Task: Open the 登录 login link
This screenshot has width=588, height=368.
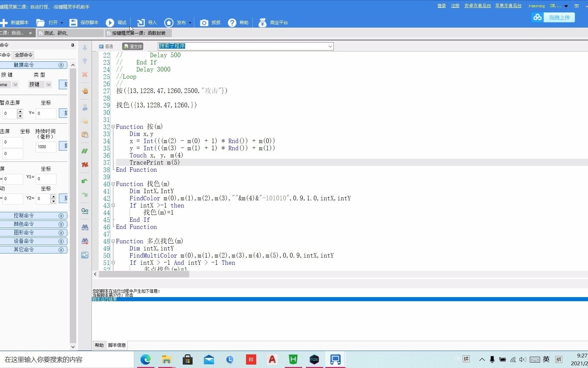Action: 441,6
